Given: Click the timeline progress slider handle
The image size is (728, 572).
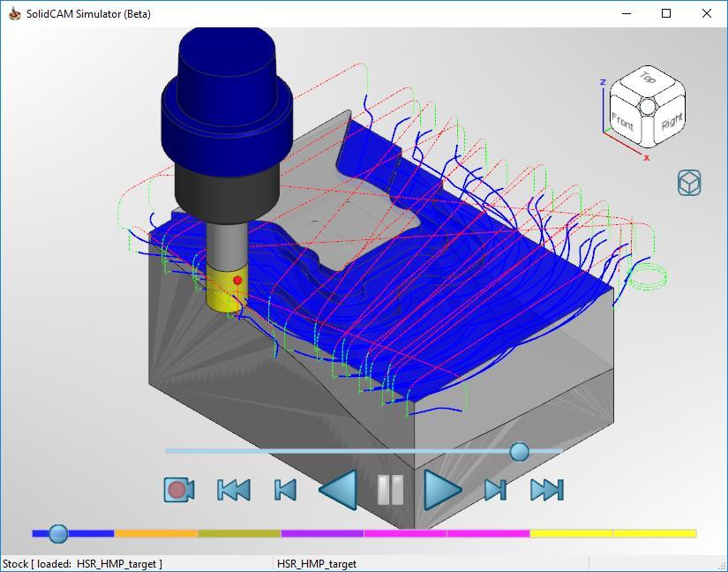Looking at the screenshot, I should click(x=58, y=534).
